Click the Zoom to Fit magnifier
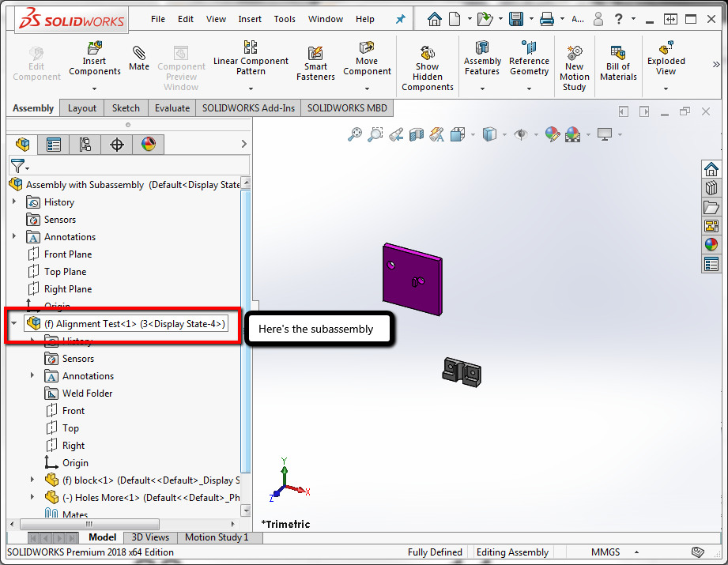Image resolution: width=728 pixels, height=565 pixels. tap(355, 134)
